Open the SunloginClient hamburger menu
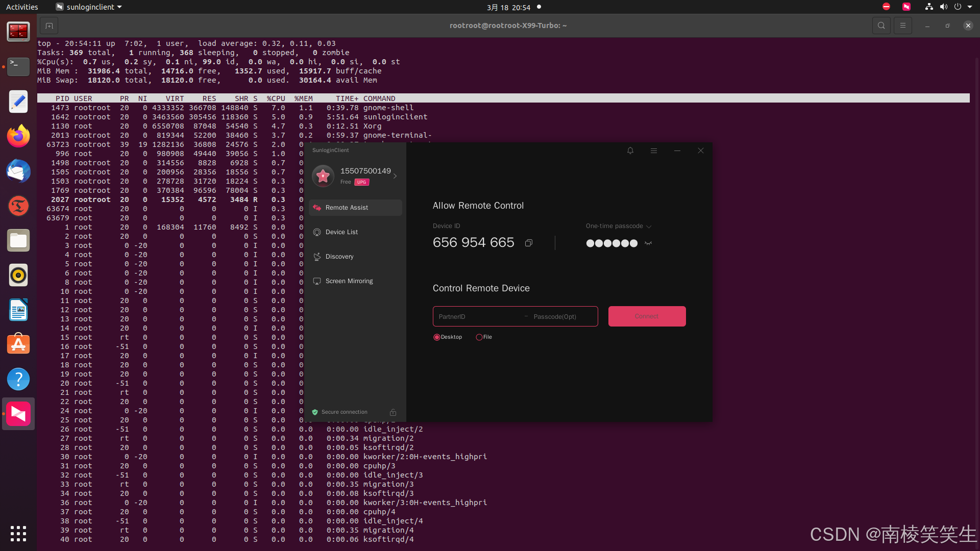 point(654,151)
